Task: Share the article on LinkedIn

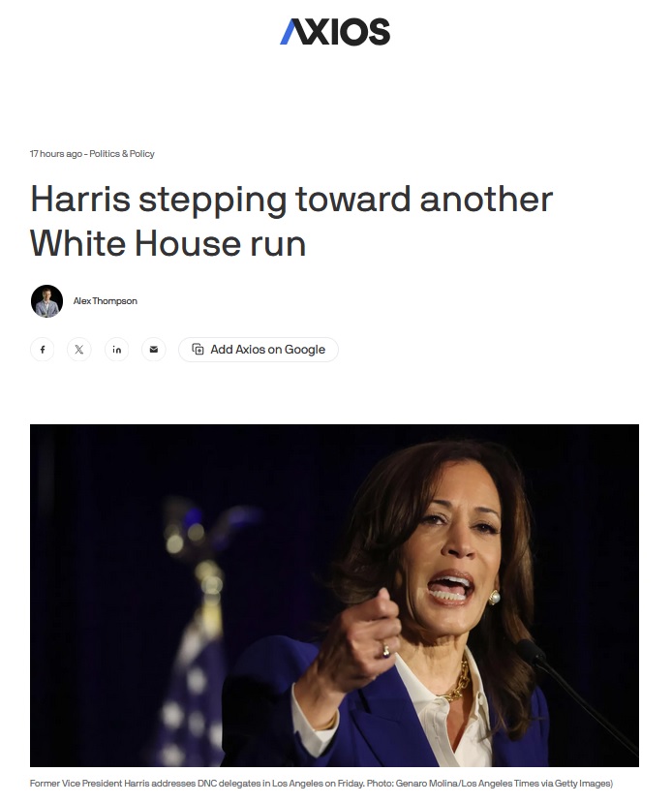Action: [x=117, y=350]
